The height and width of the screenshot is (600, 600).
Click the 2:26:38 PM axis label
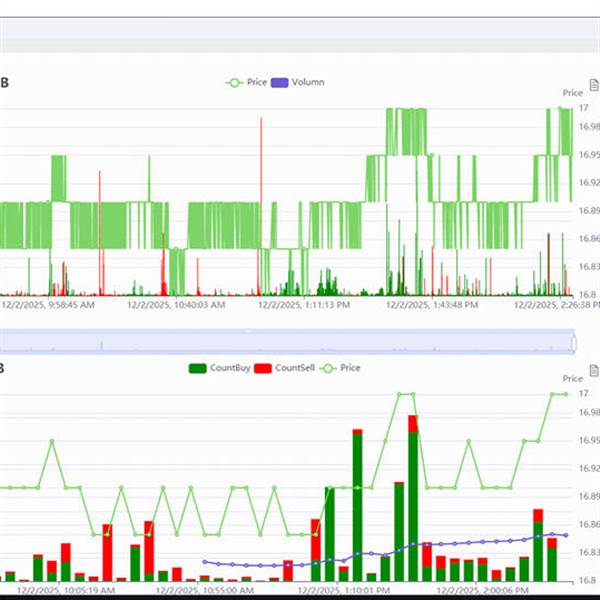coord(556,305)
